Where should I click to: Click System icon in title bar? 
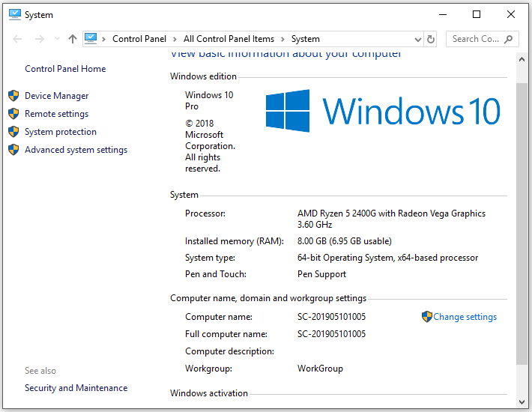pyautogui.click(x=14, y=14)
